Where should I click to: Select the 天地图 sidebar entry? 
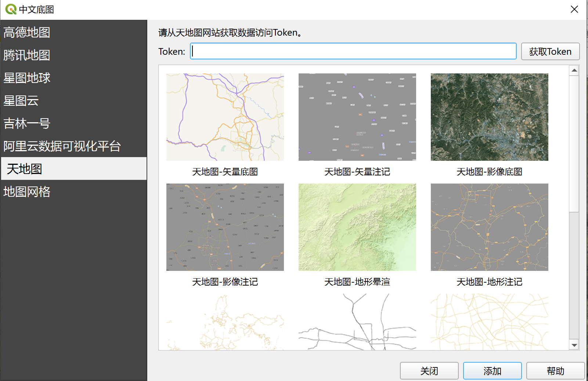pyautogui.click(x=73, y=168)
